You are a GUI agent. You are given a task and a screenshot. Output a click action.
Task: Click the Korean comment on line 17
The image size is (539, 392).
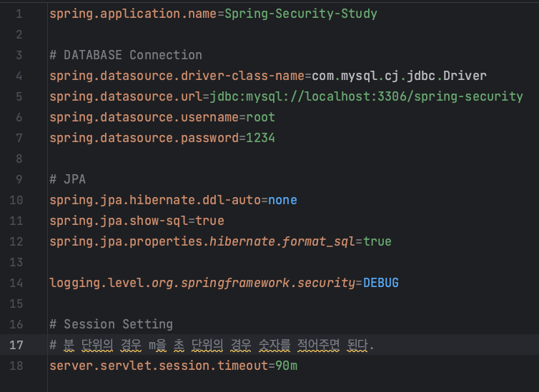212,345
